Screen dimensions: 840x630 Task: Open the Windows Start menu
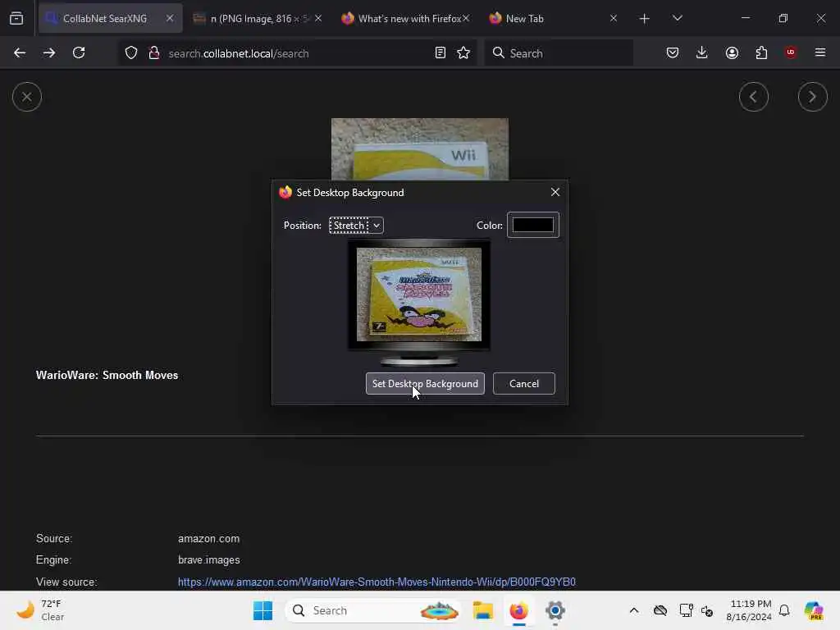click(x=262, y=610)
